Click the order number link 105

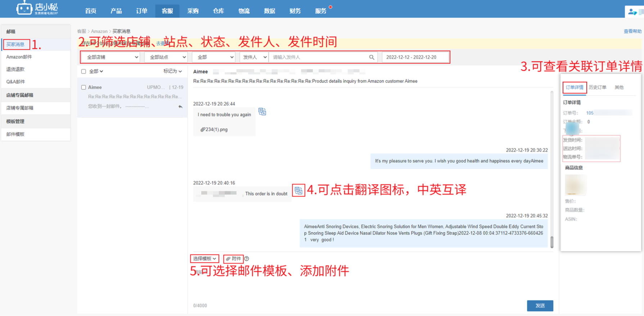point(590,113)
